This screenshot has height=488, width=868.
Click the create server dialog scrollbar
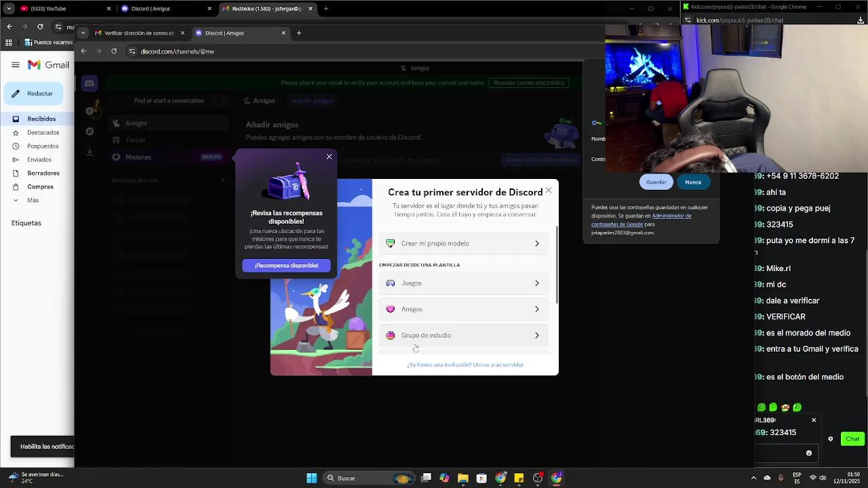click(557, 264)
